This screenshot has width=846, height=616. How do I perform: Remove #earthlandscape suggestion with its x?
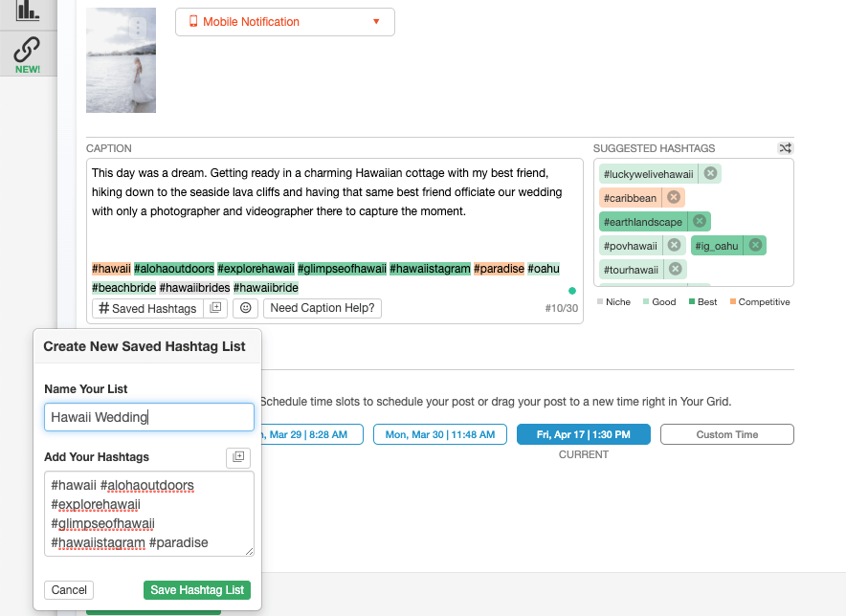(700, 221)
